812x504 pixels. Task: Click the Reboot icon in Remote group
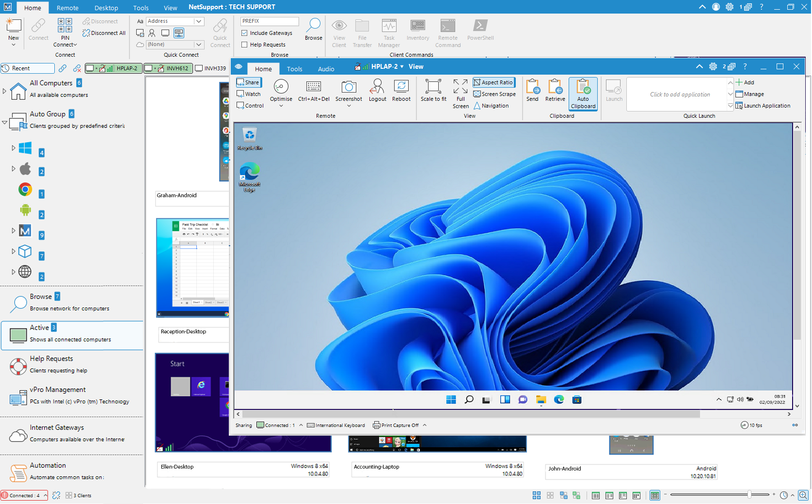(x=401, y=87)
